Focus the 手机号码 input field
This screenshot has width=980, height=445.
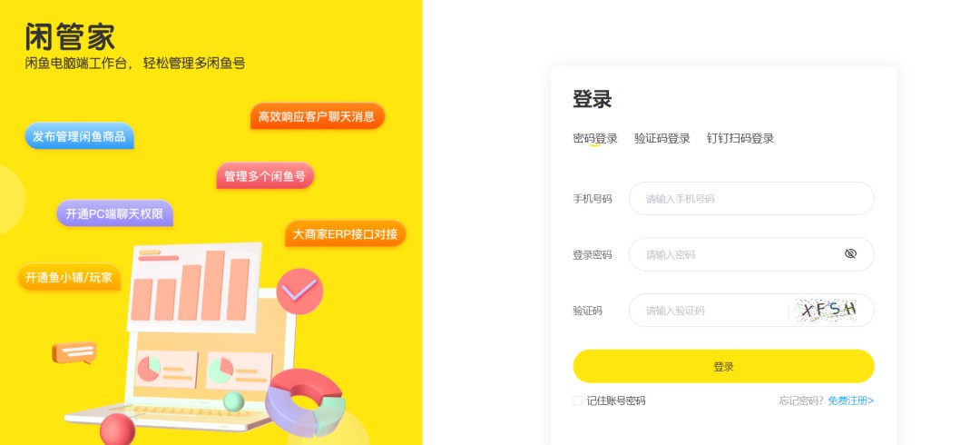pos(751,198)
